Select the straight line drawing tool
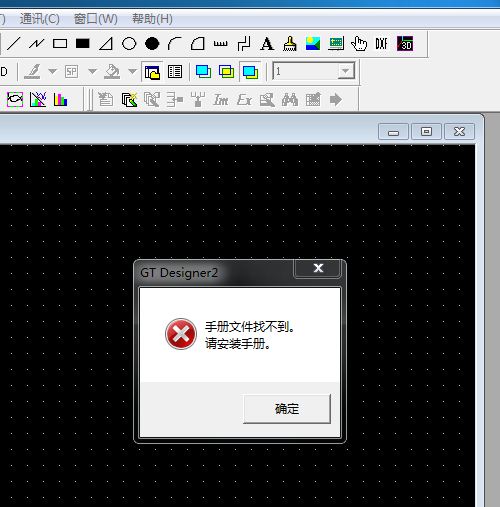Screen dimensions: 500x507 (x=14, y=44)
